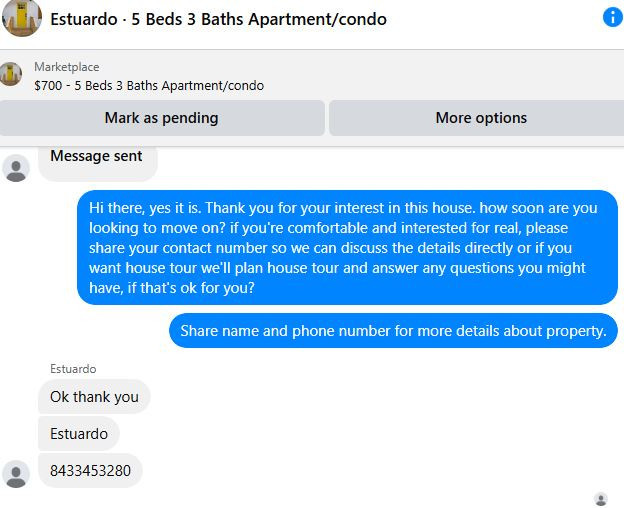Click the Mark as pending button
The image size is (624, 508).
tap(161, 118)
